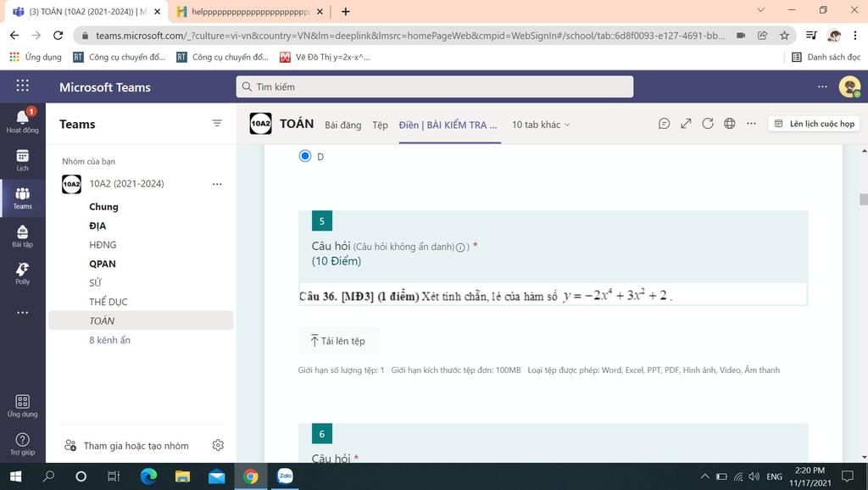Viewport: 868px width, 490px height.
Task: Open the SỬ channel
Action: point(95,282)
